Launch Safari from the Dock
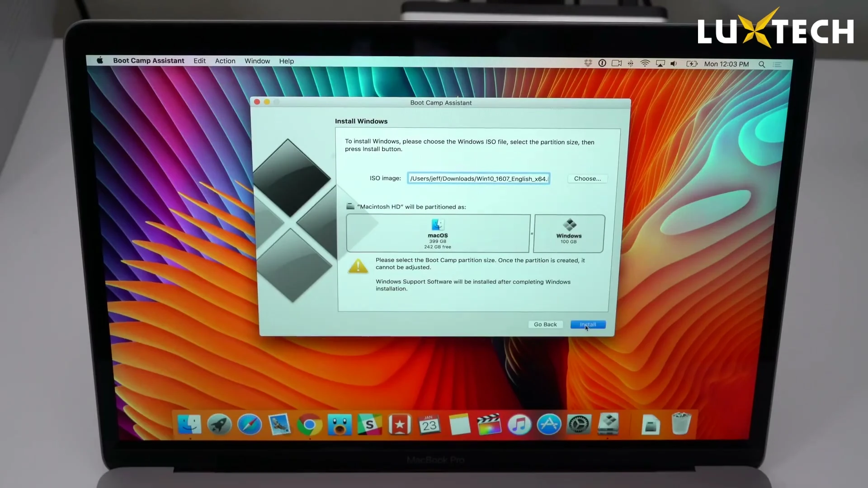Viewport: 868px width, 488px height. (x=249, y=425)
